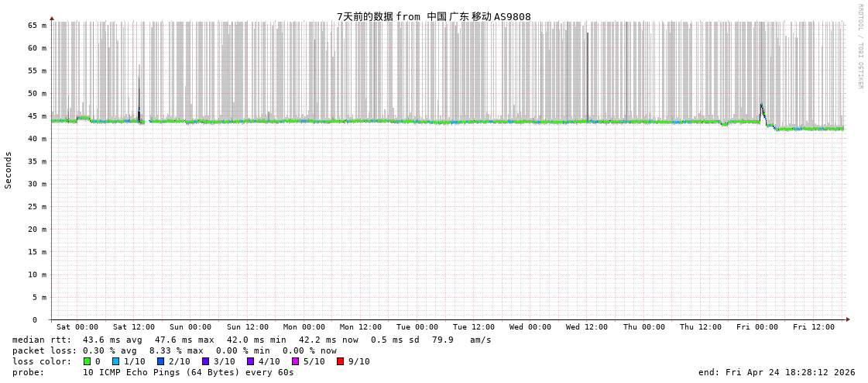This screenshot has height=383, width=868.
Task: Click the "55 m" y-axis tick label
Action: pyautogui.click(x=37, y=71)
